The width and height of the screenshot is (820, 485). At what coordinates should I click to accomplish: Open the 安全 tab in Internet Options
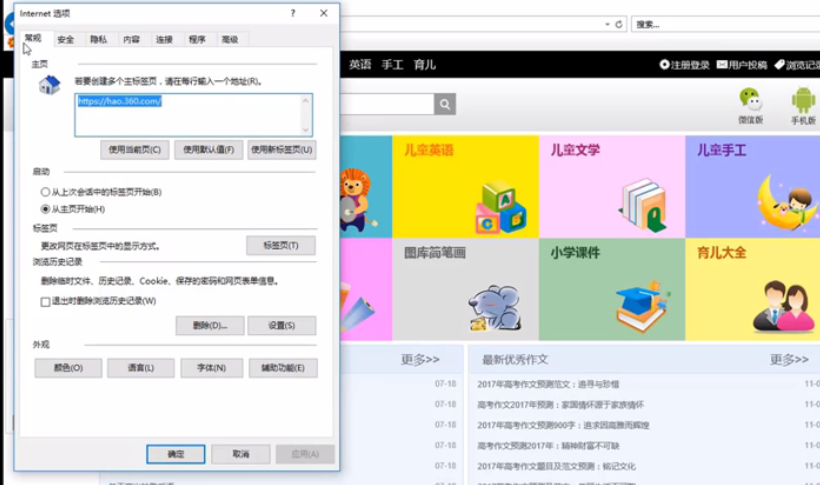click(65, 39)
